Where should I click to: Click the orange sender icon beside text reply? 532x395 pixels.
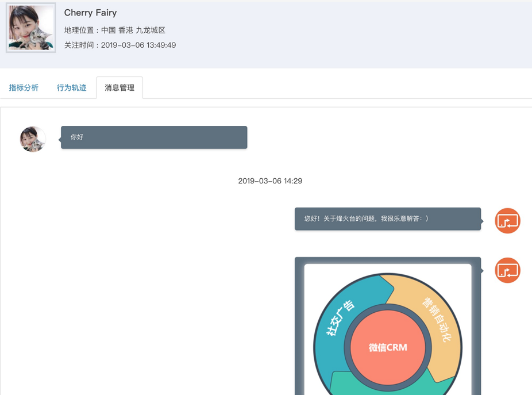[x=507, y=221]
